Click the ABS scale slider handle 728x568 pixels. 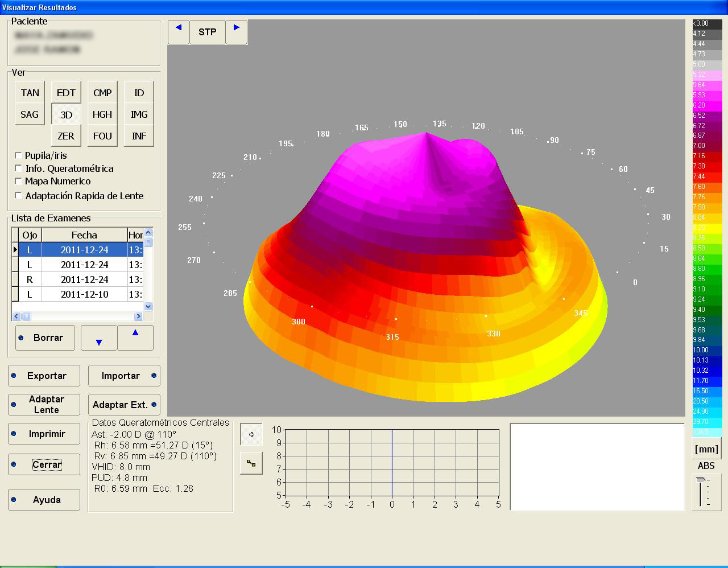(700, 480)
